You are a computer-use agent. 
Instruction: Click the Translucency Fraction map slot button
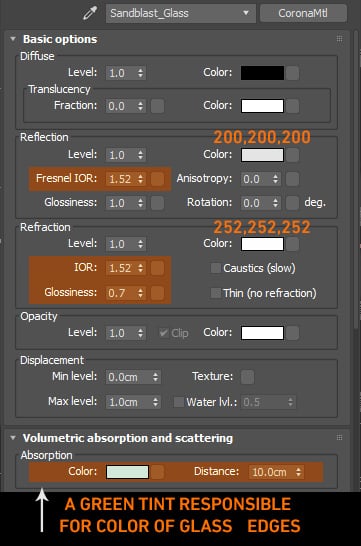tap(157, 106)
